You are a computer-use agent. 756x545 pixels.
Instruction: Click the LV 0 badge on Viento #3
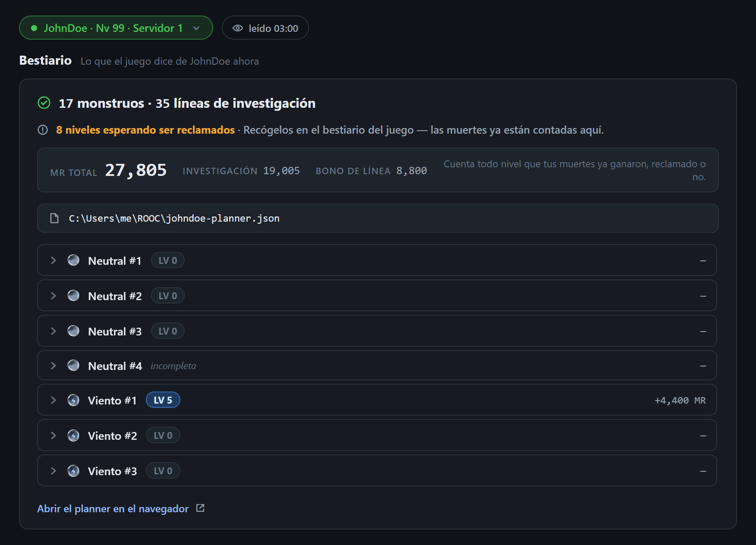click(163, 471)
